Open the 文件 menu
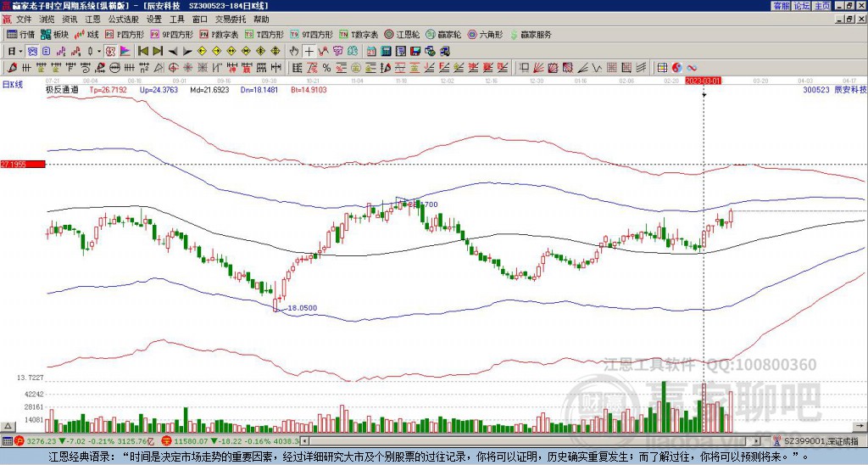The height and width of the screenshot is (465, 868). pyautogui.click(x=24, y=20)
